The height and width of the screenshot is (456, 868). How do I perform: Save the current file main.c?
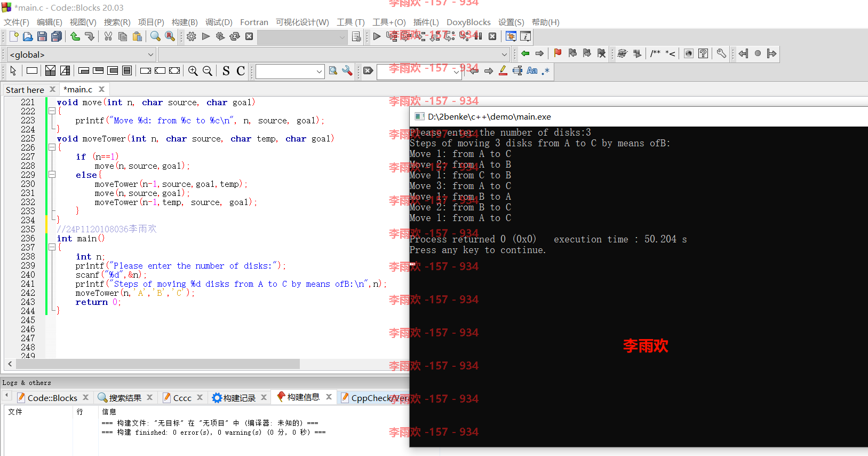(x=42, y=36)
